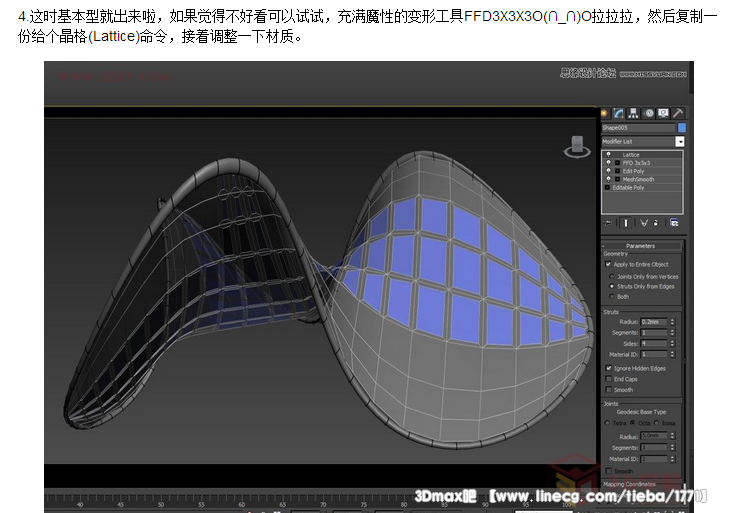The image size is (736, 513).
Task: Select Joints Only from Vertices option
Action: [x=611, y=276]
